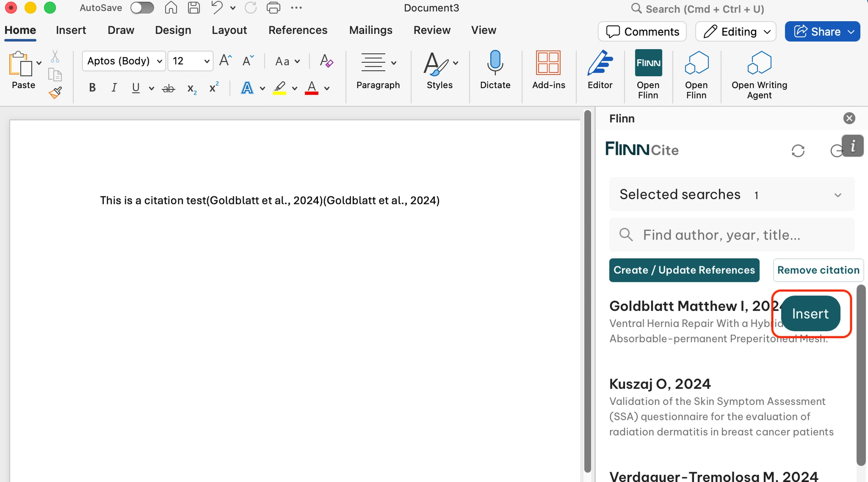868x482 pixels.
Task: Click the Comments button
Action: (x=642, y=32)
